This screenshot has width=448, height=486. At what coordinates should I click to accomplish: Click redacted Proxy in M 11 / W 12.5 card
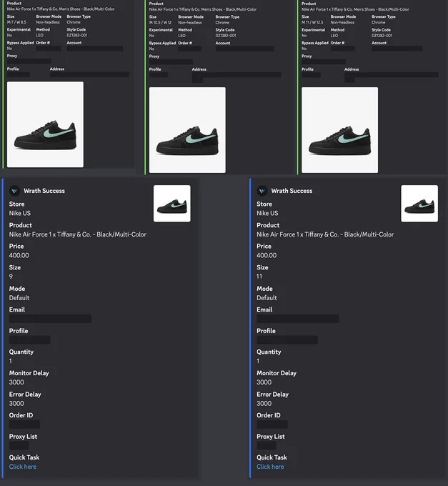coord(324,61)
